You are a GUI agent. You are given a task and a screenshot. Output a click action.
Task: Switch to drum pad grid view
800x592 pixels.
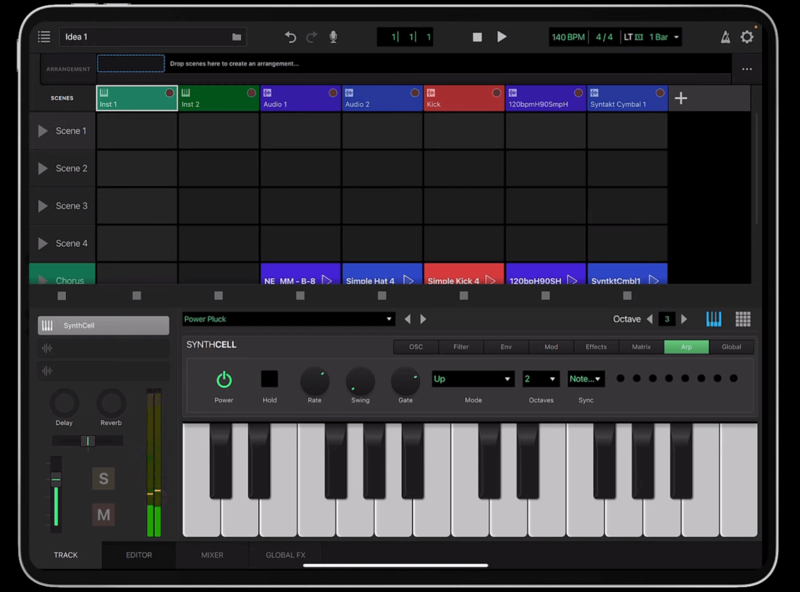743,319
